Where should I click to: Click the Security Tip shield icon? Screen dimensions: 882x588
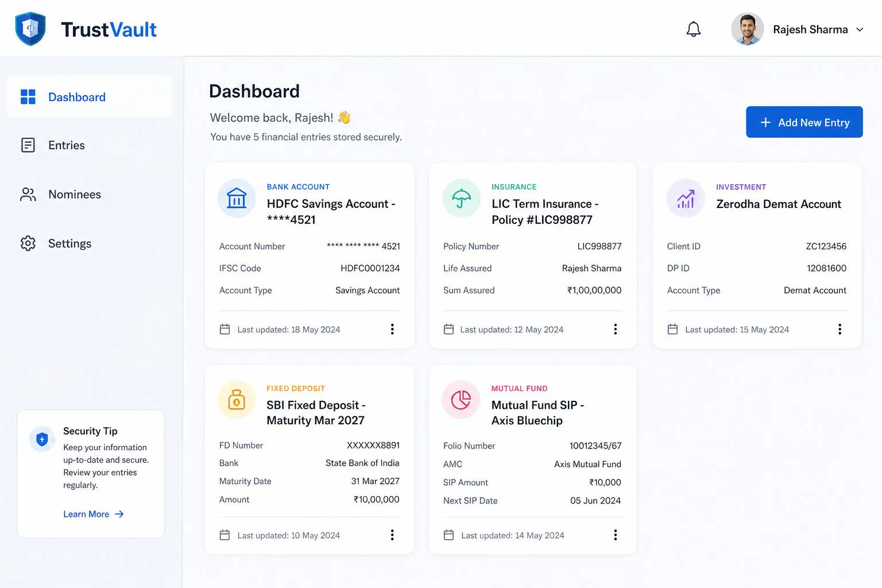[x=42, y=439]
